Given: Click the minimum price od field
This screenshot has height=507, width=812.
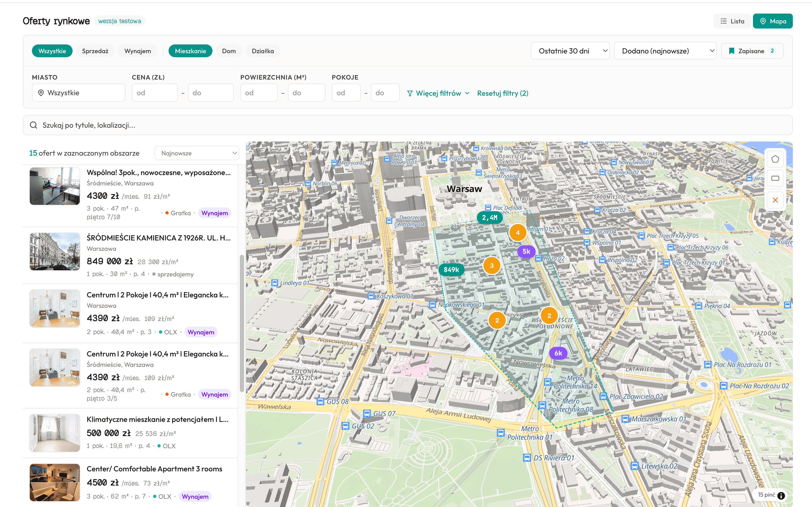Looking at the screenshot, I should pos(154,93).
